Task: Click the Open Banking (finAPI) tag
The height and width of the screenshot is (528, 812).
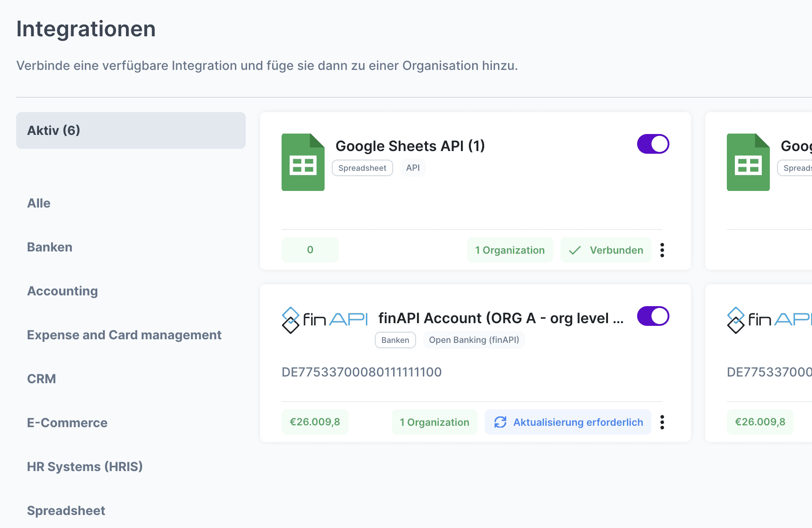Action: pyautogui.click(x=473, y=340)
